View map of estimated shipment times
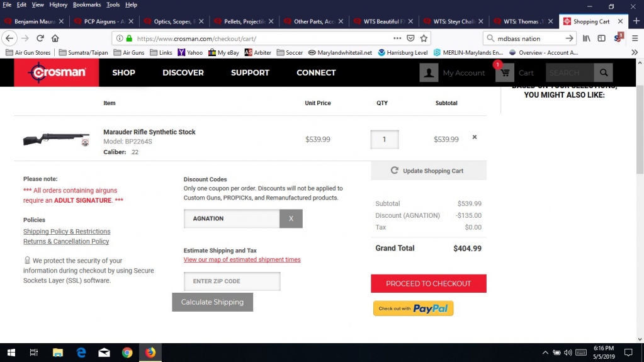644x362 pixels. (242, 259)
